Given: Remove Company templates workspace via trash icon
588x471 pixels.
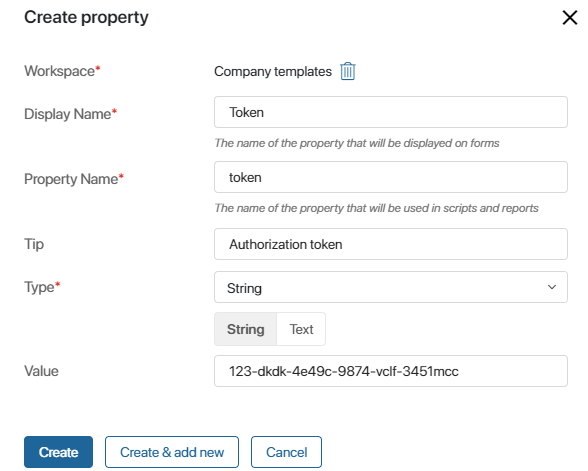Looking at the screenshot, I should [348, 71].
